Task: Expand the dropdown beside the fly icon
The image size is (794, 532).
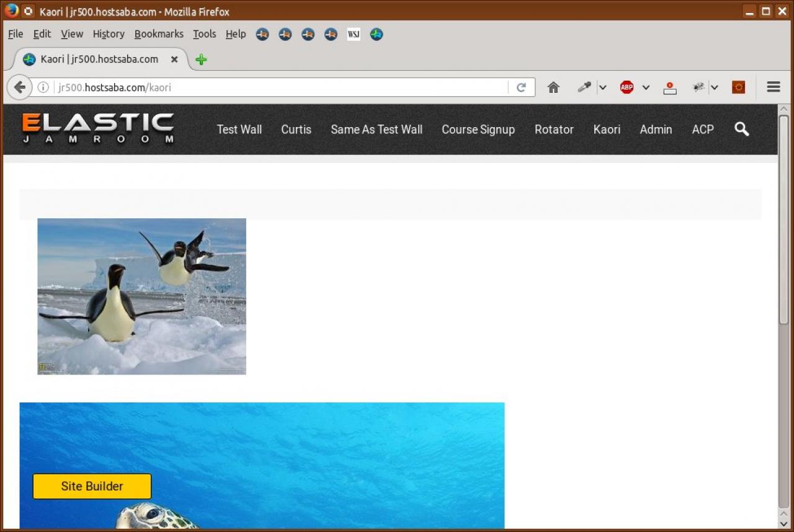Action: point(715,87)
